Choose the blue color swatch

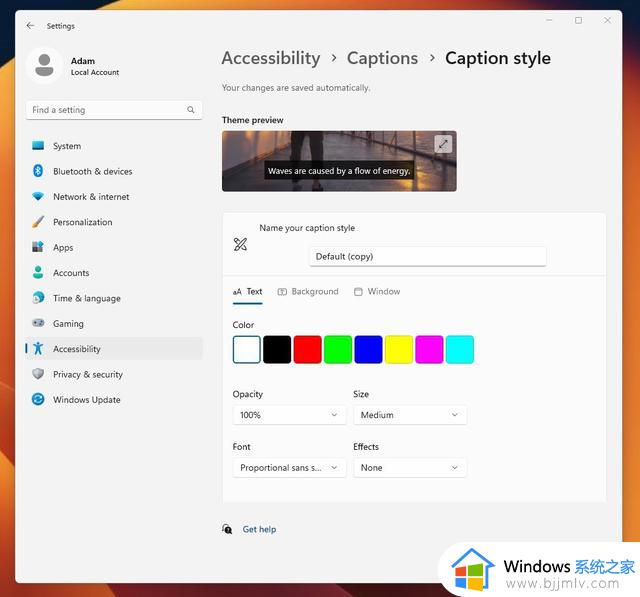[368, 349]
